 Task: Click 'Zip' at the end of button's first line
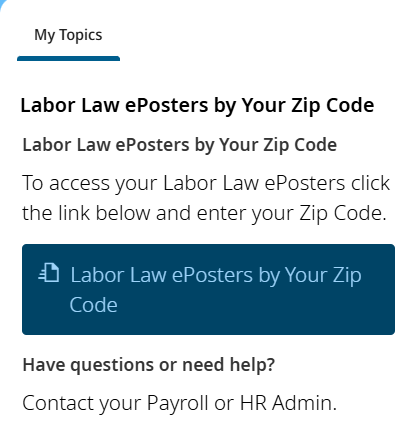point(347,275)
